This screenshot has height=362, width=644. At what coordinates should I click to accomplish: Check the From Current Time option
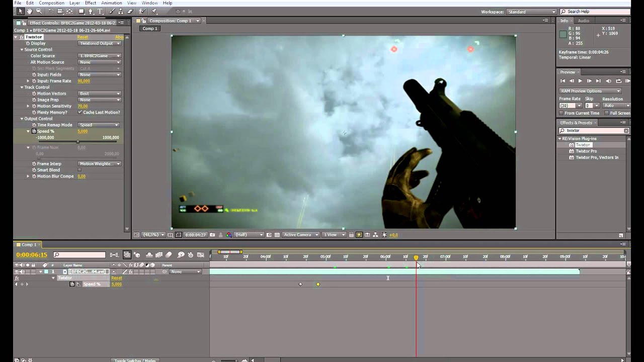tap(561, 113)
